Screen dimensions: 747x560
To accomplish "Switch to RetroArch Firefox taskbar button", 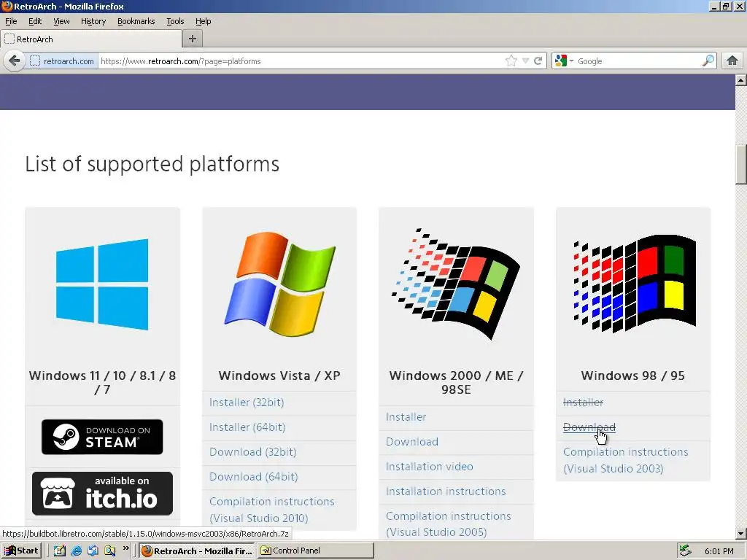I will click(197, 551).
